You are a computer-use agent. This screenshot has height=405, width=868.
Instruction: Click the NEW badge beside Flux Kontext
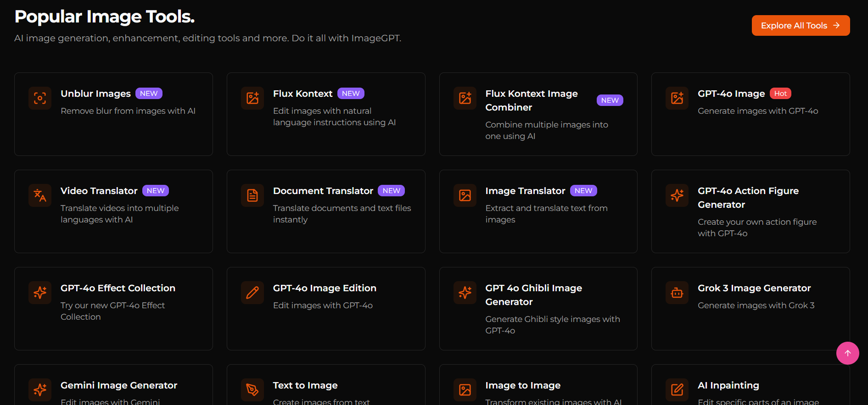351,94
